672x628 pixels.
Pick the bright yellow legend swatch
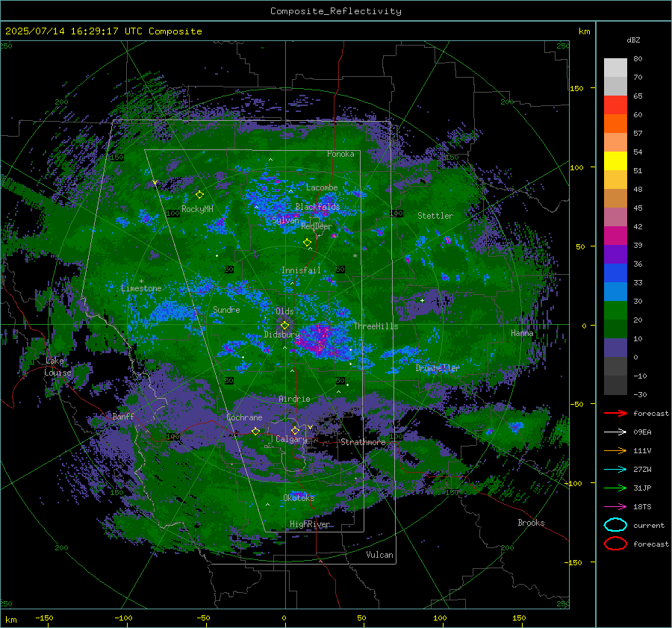click(x=615, y=161)
